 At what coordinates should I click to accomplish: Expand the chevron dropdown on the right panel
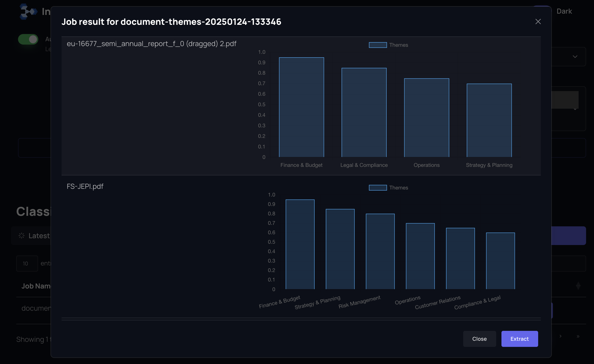(575, 57)
